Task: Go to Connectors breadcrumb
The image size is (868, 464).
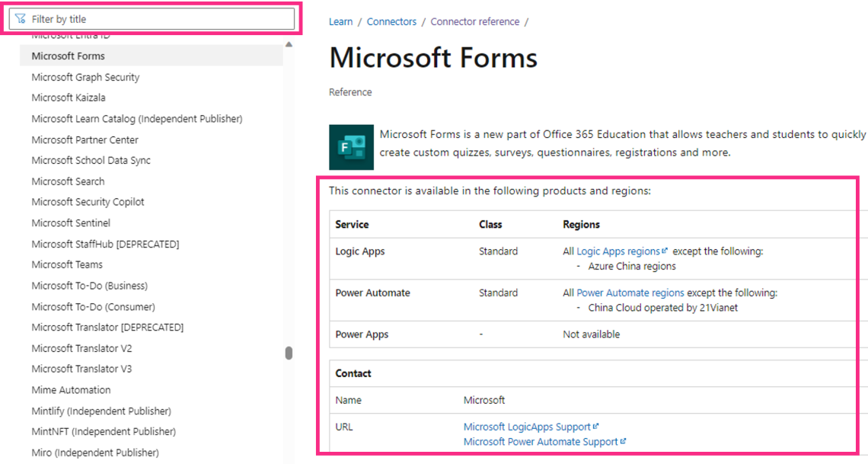Action: pyautogui.click(x=391, y=21)
